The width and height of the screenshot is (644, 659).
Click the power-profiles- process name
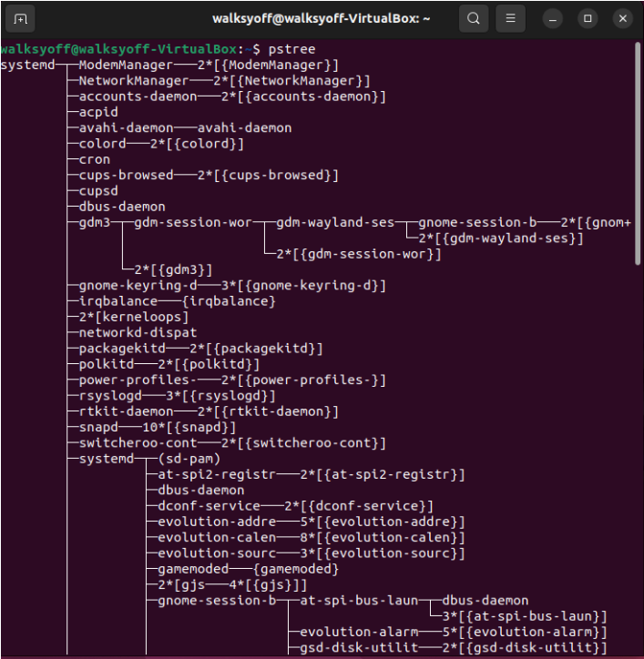[138, 380]
